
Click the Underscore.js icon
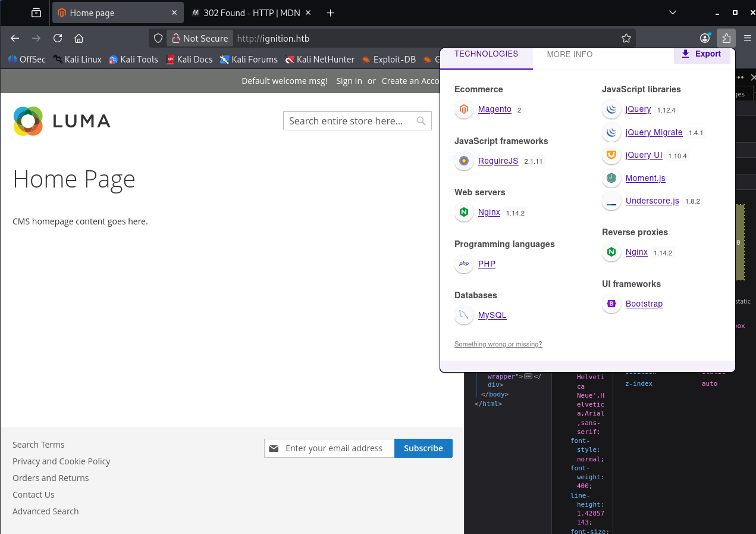tap(611, 201)
